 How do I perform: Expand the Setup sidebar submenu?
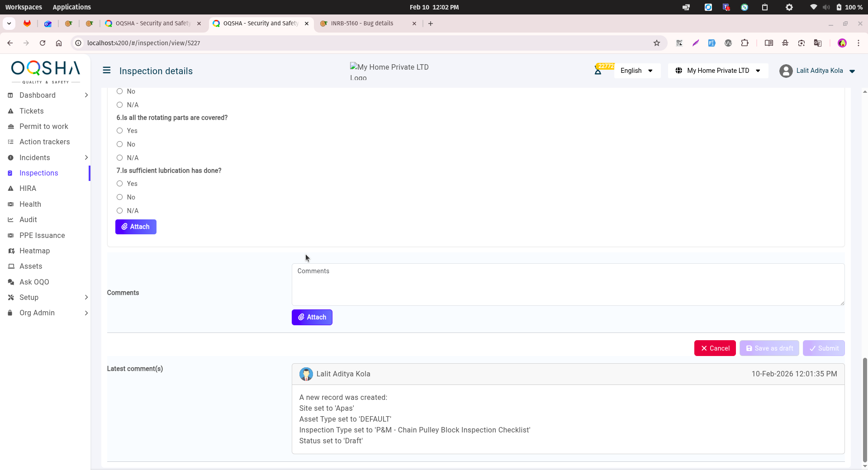86,297
